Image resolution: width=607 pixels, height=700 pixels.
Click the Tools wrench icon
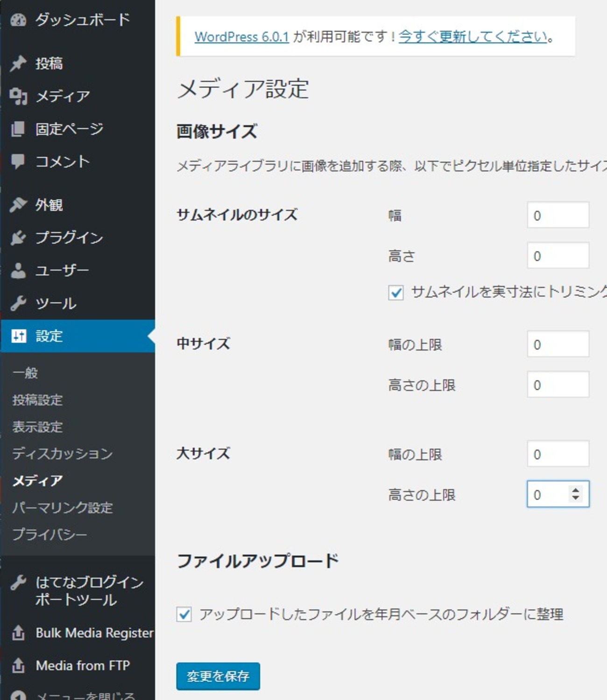pyautogui.click(x=18, y=303)
